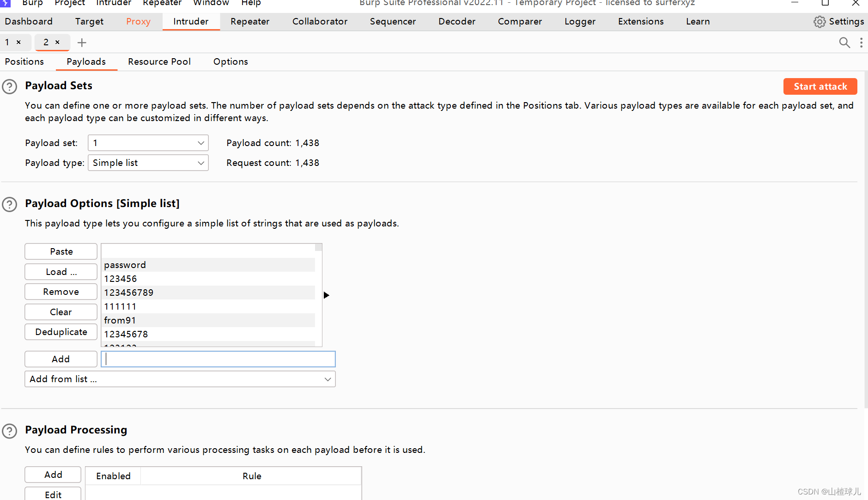Viewport: 868px width, 500px height.
Task: Select the '12345678' payload entry
Action: (208, 334)
